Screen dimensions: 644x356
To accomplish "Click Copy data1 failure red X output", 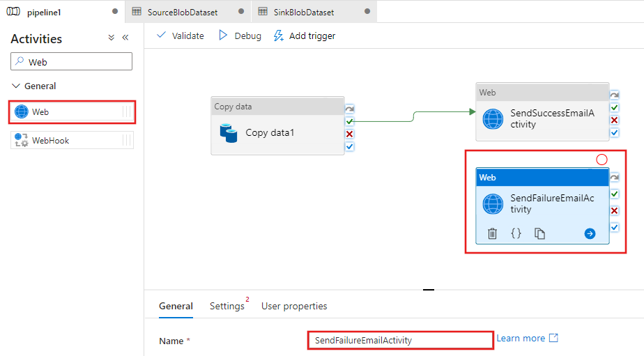I will [349, 134].
